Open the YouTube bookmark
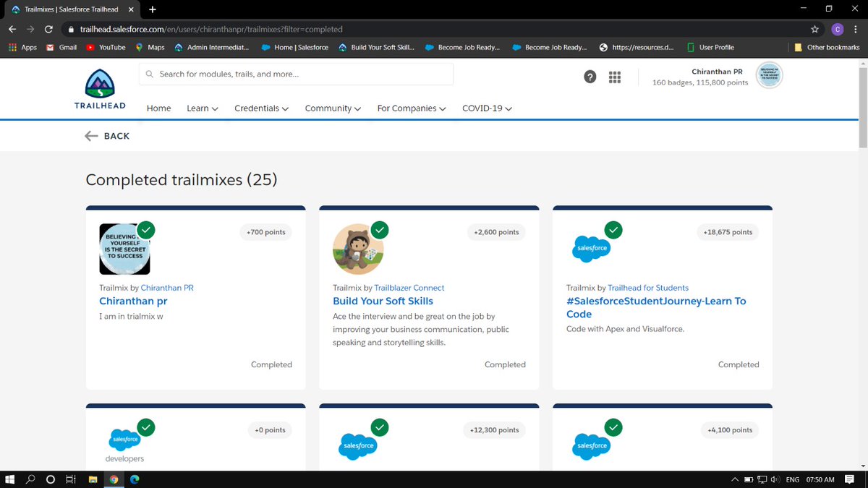 [x=106, y=47]
